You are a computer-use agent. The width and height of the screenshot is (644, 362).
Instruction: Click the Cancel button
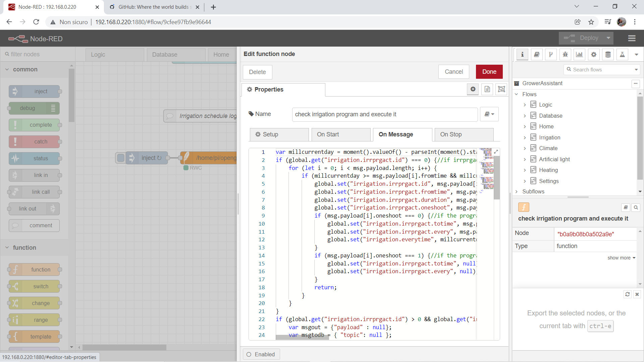pos(453,72)
